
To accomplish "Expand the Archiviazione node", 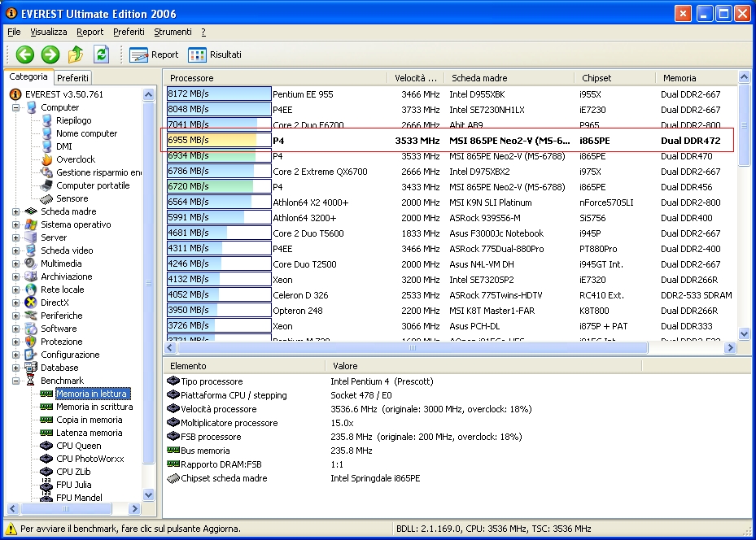I will (x=16, y=277).
